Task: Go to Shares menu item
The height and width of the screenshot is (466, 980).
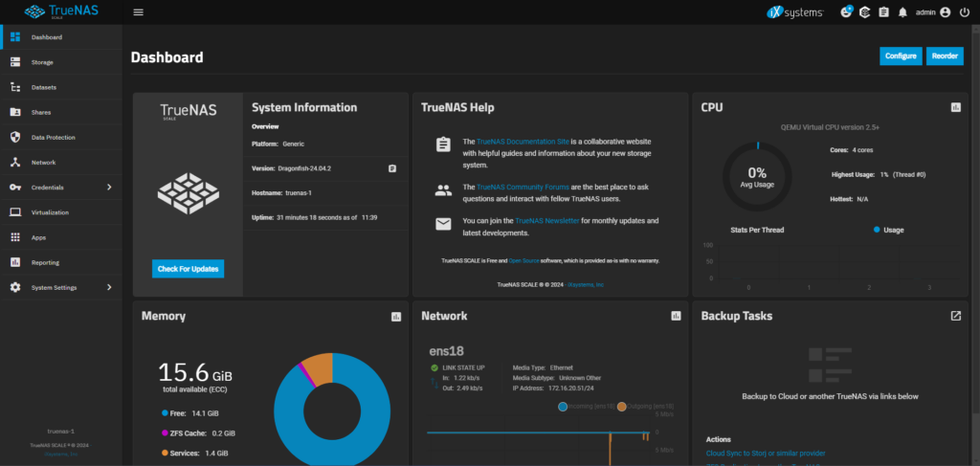Action: 61,112
